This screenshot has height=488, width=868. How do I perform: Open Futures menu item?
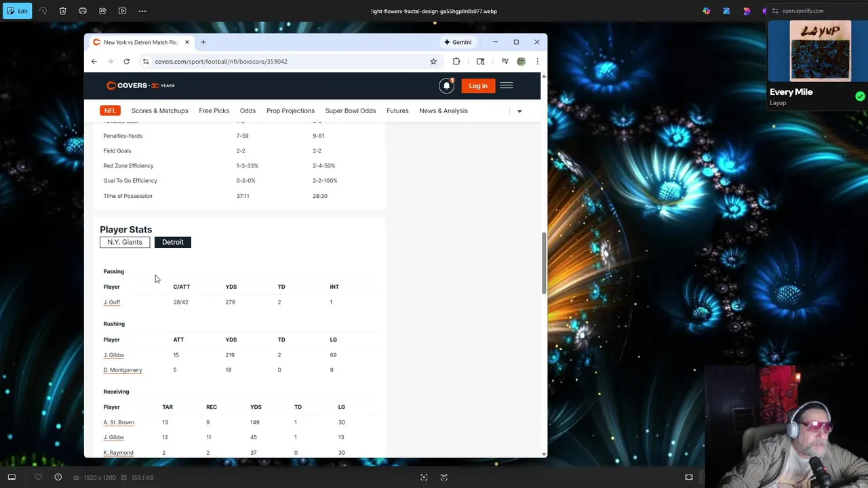click(397, 110)
